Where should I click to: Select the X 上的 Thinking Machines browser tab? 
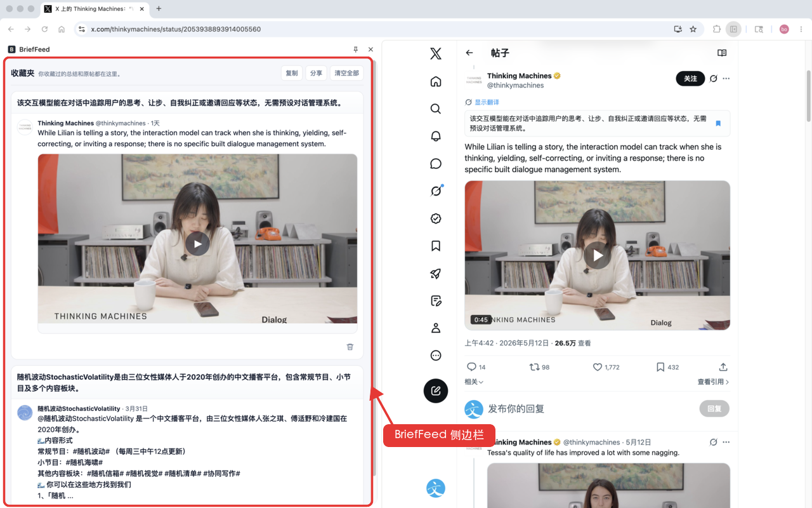tap(95, 9)
